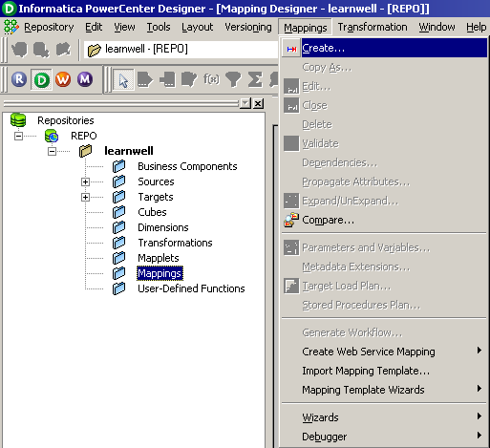Image resolution: width=490 pixels, height=448 pixels.
Task: Open the Wizards submenu
Action: [x=384, y=417]
